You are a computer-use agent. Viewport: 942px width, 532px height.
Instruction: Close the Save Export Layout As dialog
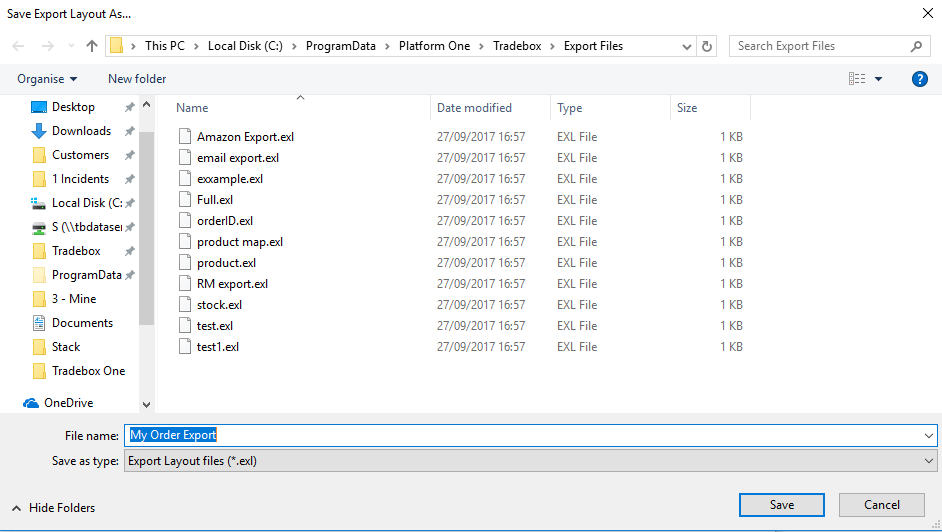tap(928, 13)
